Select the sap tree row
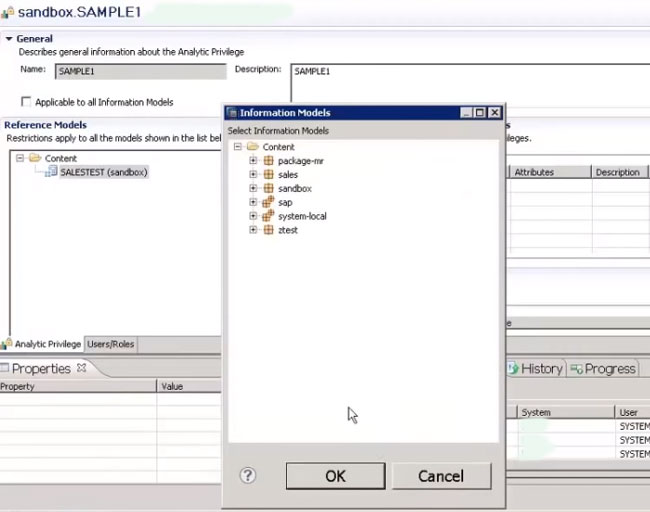The height and width of the screenshot is (512, 650). pyautogui.click(x=285, y=202)
